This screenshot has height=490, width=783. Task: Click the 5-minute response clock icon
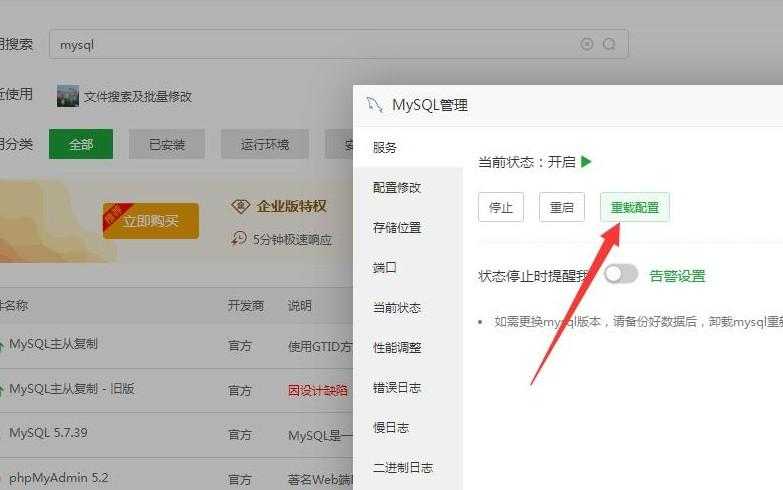(239, 238)
